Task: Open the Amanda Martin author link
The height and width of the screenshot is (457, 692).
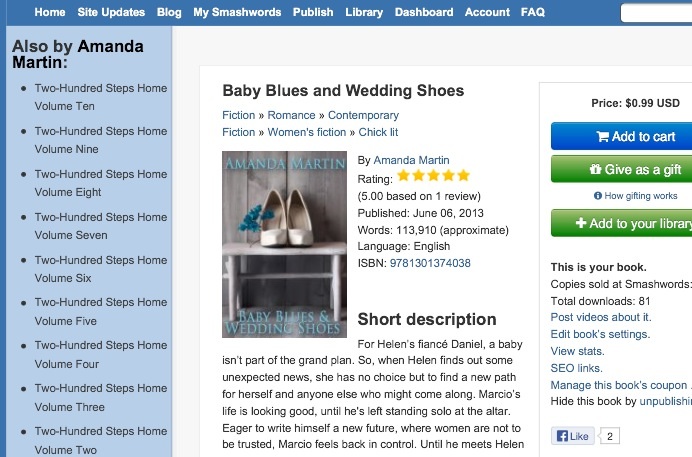Action: (x=411, y=160)
